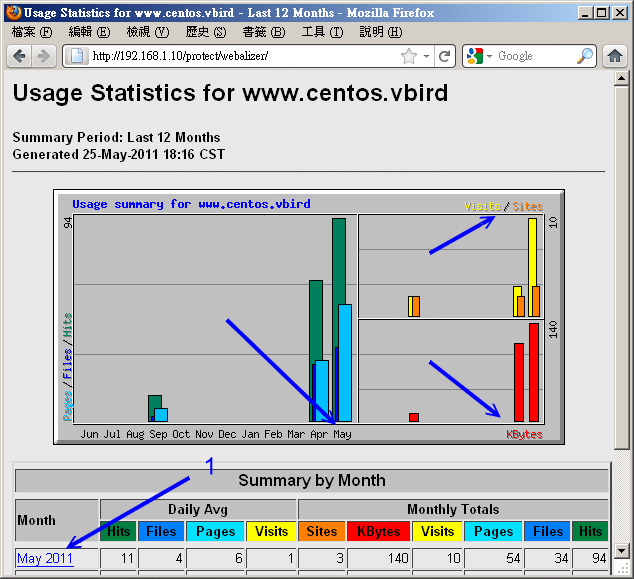Open the 歷史 (S) history menu
634x579 pixels.
tap(205, 32)
